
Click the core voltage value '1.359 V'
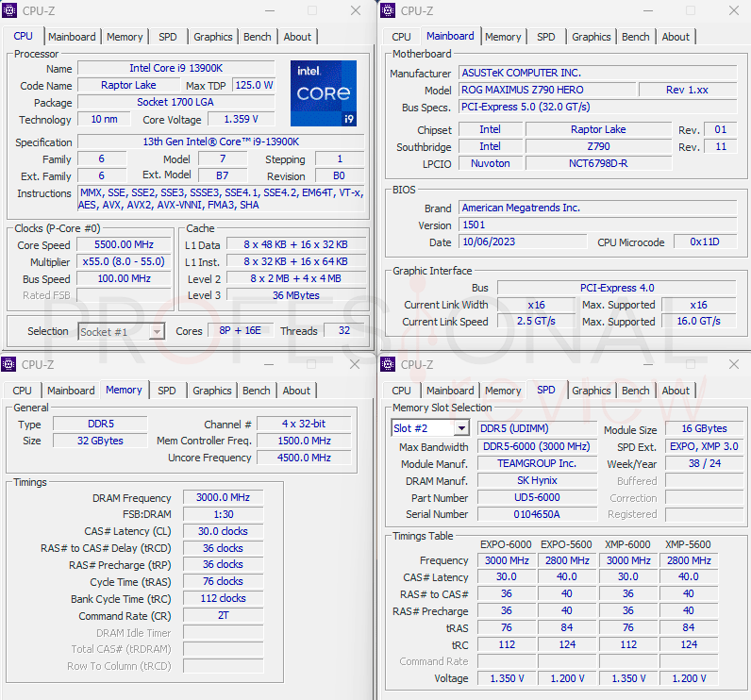[242, 119]
